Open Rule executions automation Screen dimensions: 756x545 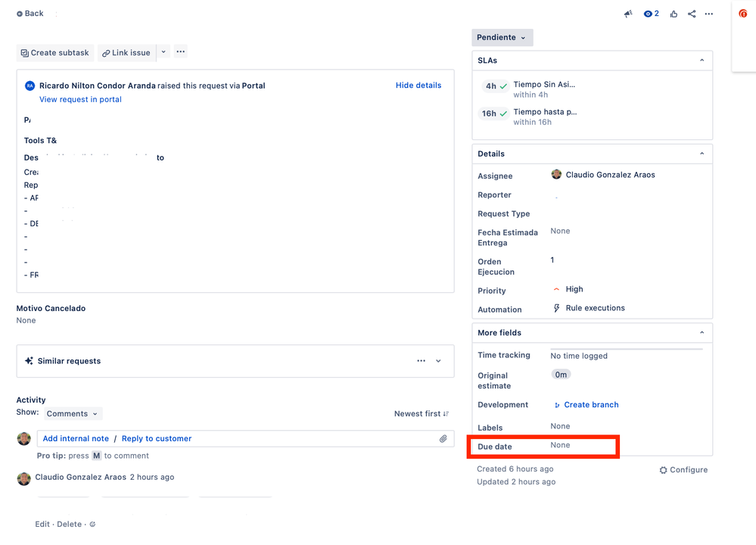click(x=595, y=308)
